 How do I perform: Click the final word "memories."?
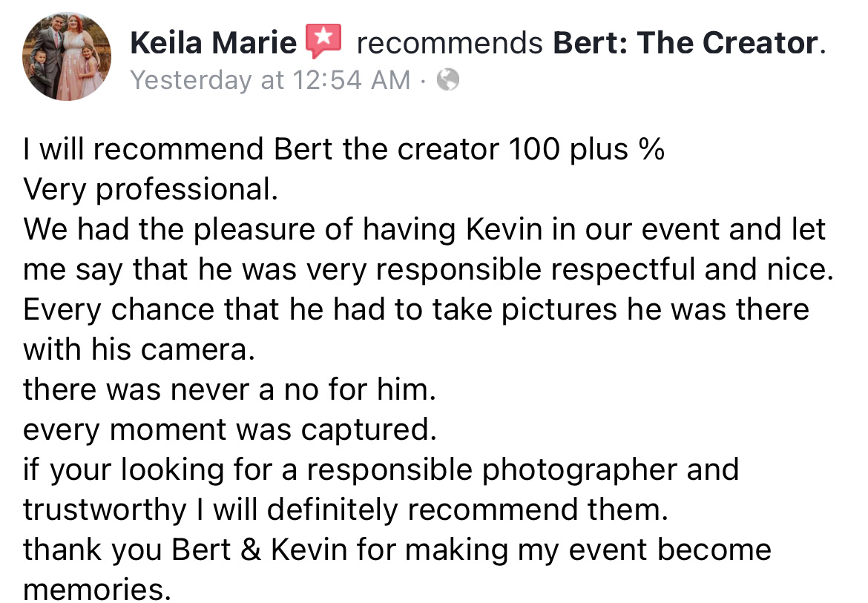[x=93, y=590]
